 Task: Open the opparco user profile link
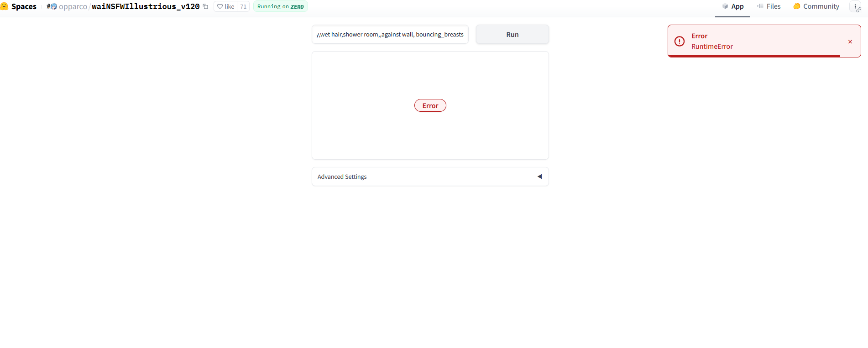(x=73, y=6)
